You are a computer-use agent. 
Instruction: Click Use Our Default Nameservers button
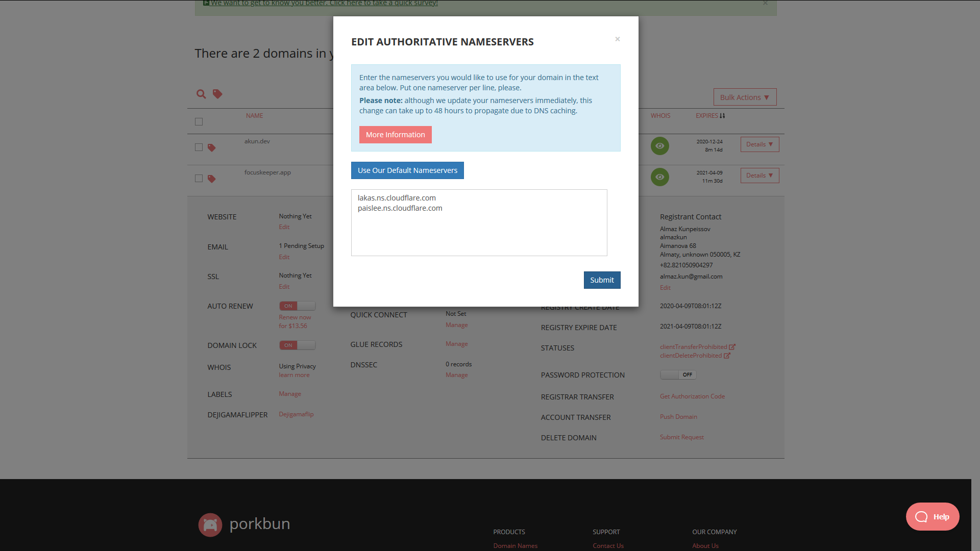[407, 170]
